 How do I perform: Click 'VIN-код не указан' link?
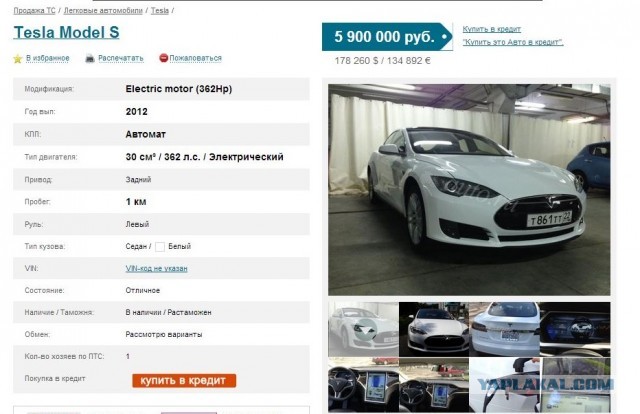pyautogui.click(x=156, y=268)
